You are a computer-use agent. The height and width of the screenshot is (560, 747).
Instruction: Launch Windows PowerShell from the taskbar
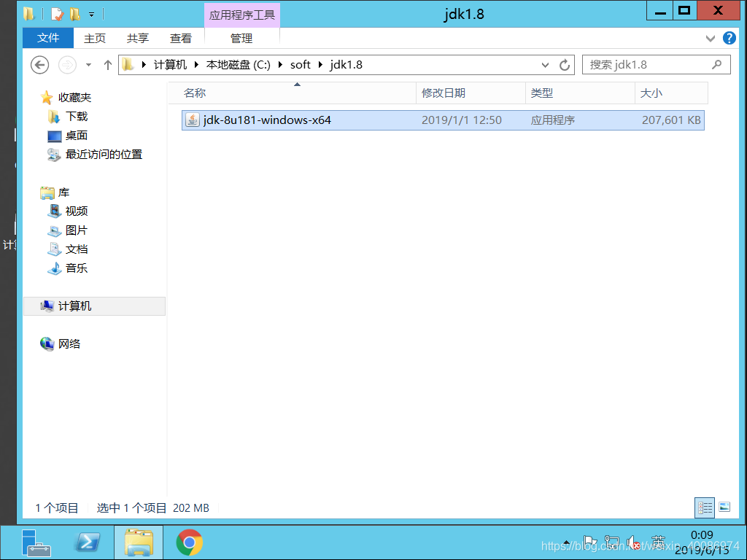[88, 542]
